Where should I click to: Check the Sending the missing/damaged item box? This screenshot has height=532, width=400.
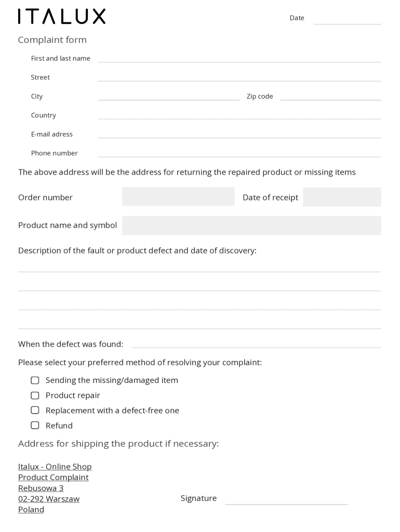[x=35, y=380]
